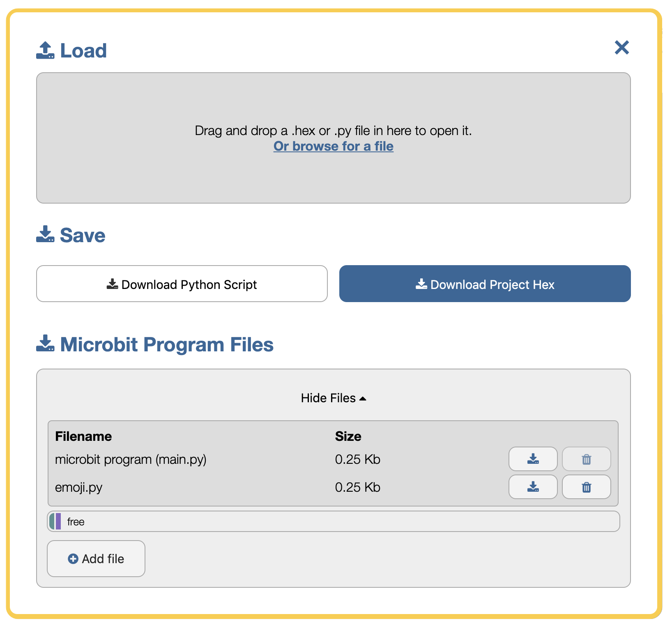Click the free storage usage bar
The height and width of the screenshot is (628, 672).
click(334, 521)
